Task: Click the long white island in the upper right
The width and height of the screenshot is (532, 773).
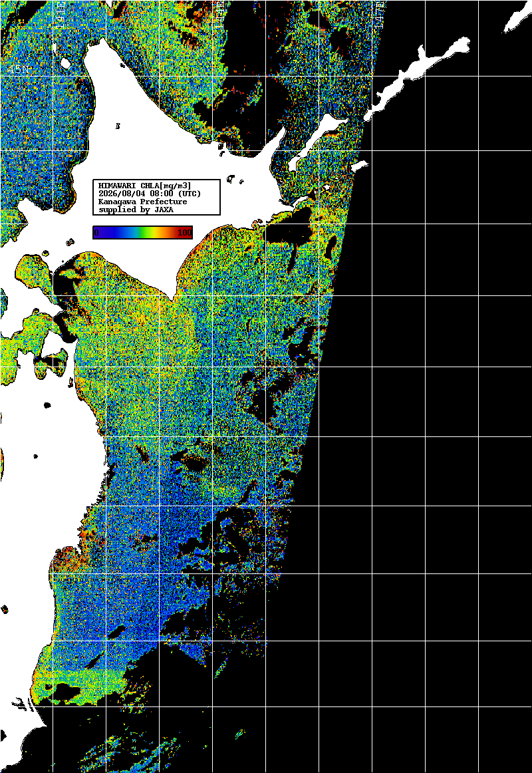Action: pyautogui.click(x=419, y=74)
